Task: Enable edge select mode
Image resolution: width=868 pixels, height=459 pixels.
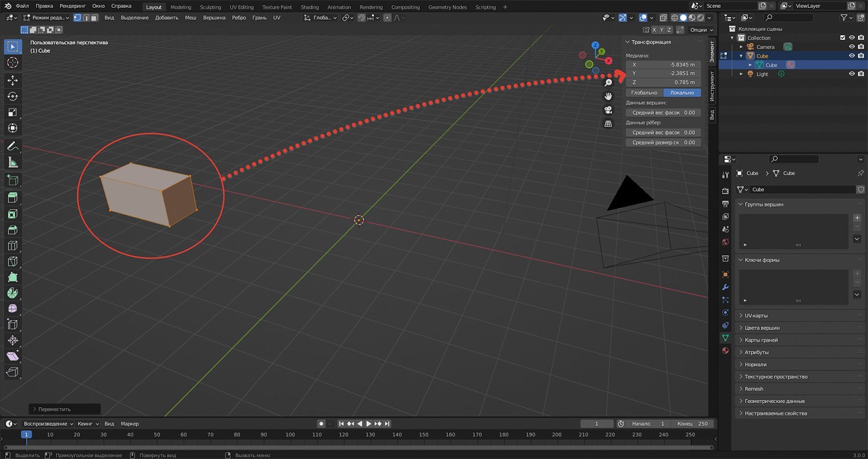Action: (86, 17)
